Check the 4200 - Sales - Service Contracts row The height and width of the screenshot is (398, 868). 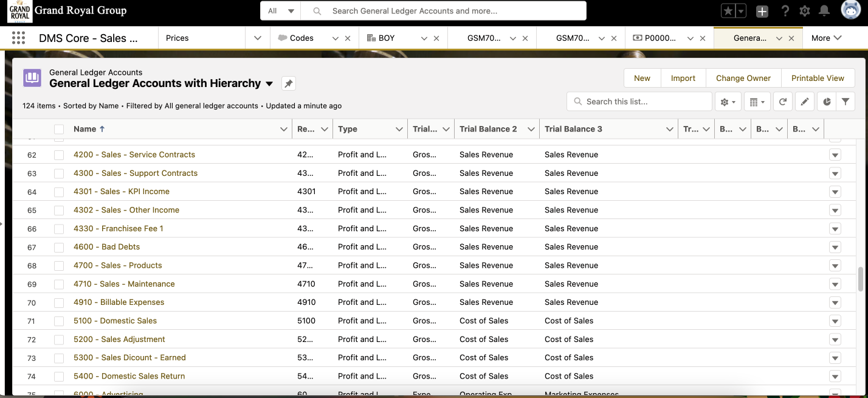click(59, 155)
